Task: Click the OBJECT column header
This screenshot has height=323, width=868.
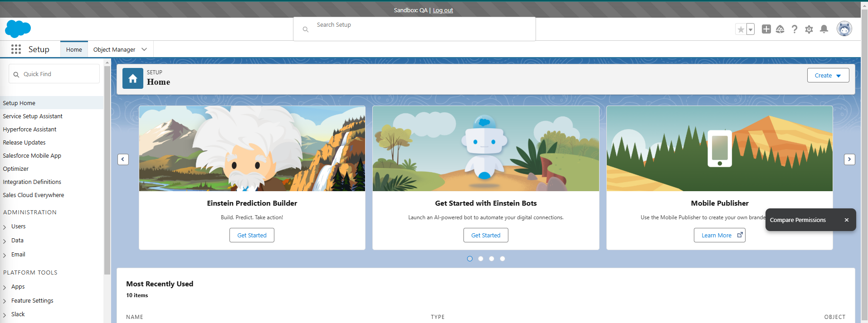Action: [835, 317]
